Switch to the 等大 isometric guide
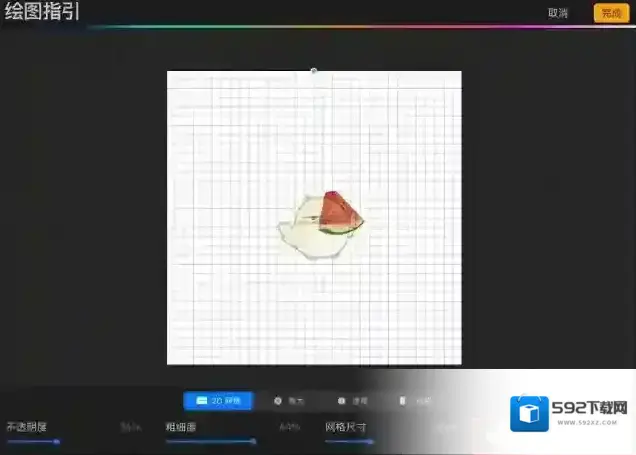 [290, 401]
